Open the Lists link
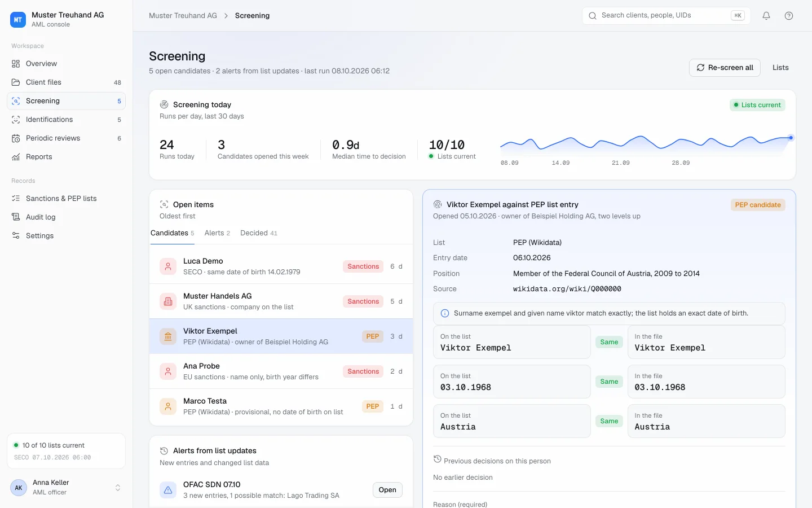This screenshot has height=508, width=812. (780, 68)
